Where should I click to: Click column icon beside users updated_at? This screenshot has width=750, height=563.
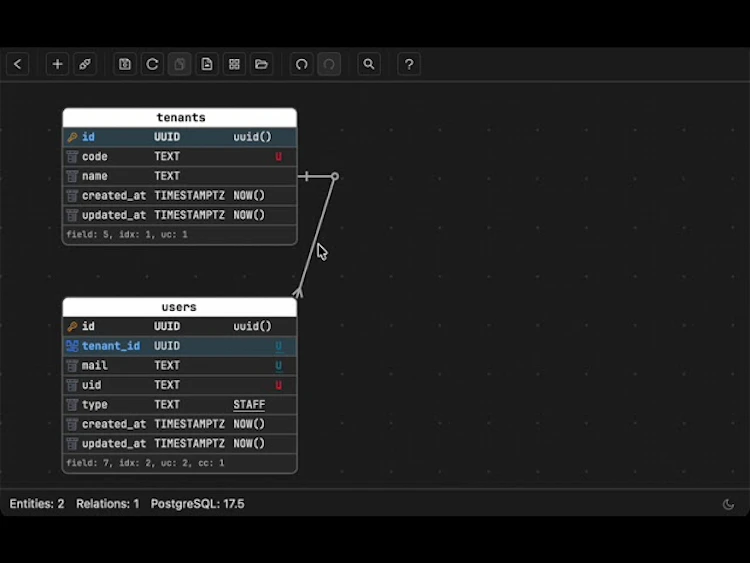click(x=72, y=444)
